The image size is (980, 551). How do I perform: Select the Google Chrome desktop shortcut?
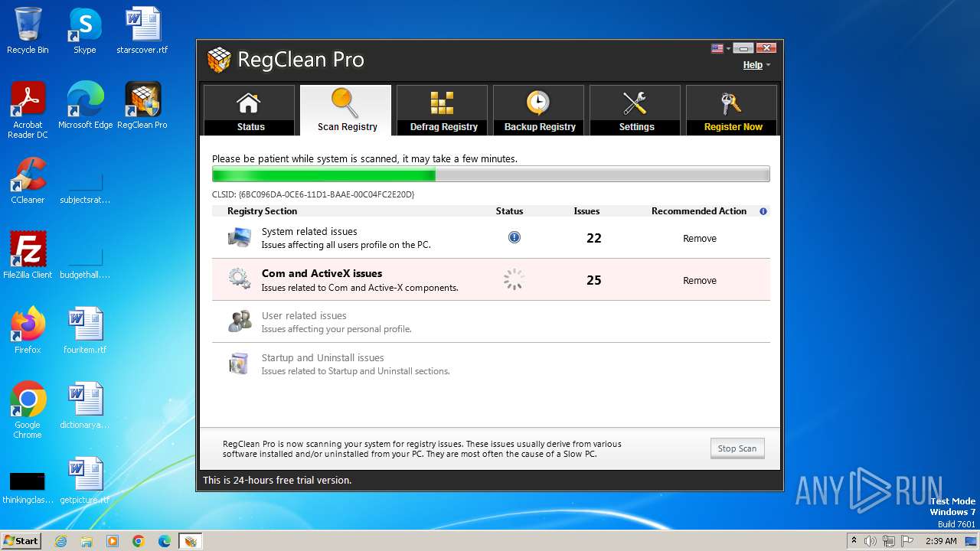click(28, 410)
